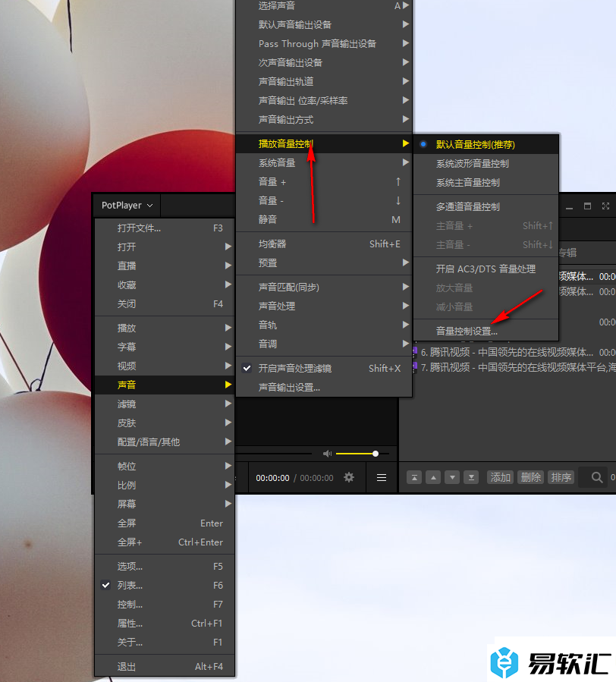The width and height of the screenshot is (616, 682).
Task: Expand the 音轨 submenu
Action: [x=324, y=325]
